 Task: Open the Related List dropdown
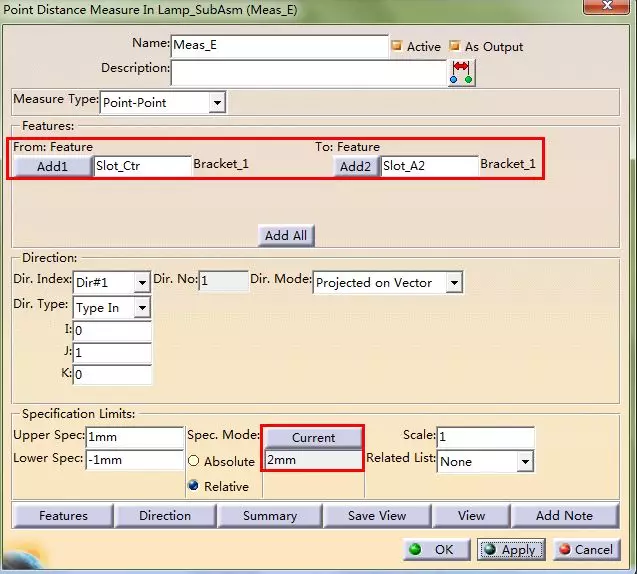click(524, 462)
